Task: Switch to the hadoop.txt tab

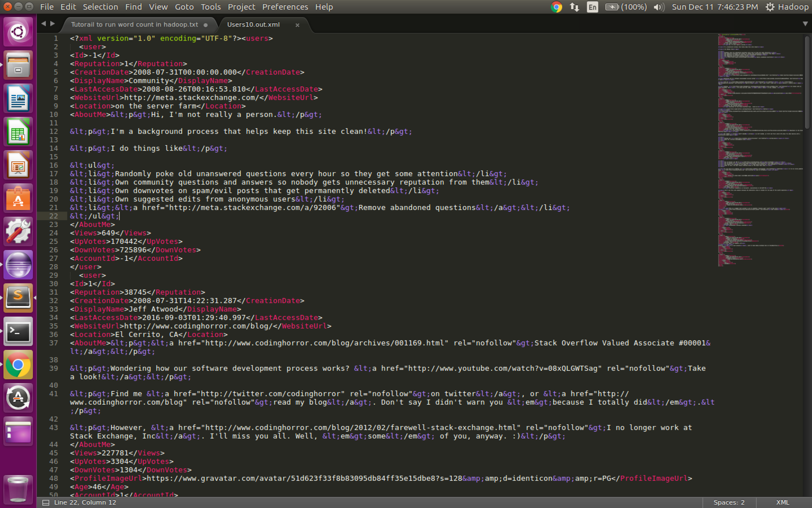Action: pyautogui.click(x=135, y=24)
